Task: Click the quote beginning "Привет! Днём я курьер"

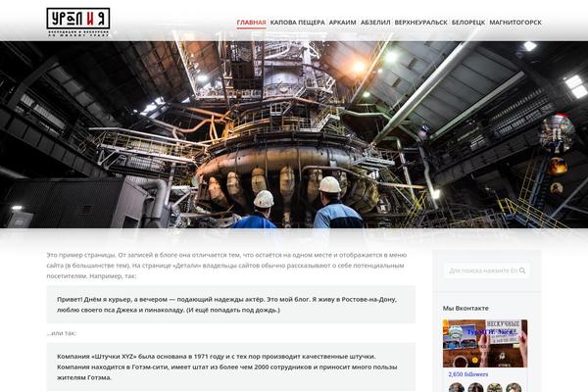Action: (231, 305)
